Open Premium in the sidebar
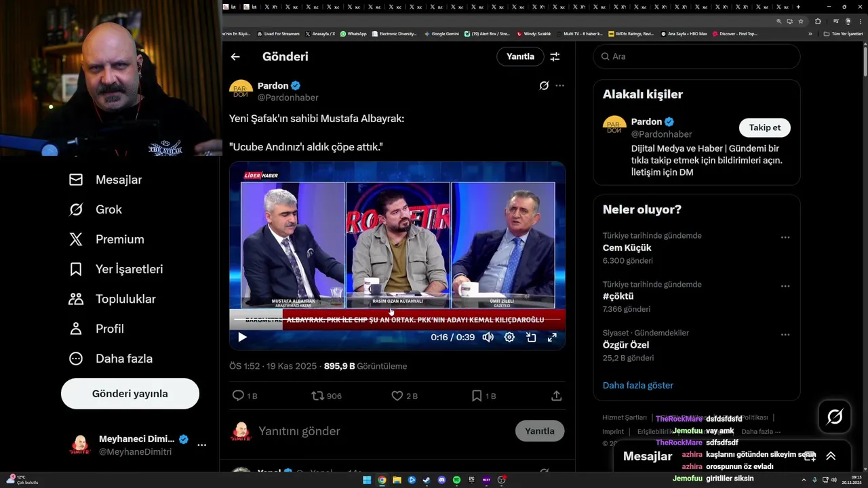The height and width of the screenshot is (488, 868). 106,239
